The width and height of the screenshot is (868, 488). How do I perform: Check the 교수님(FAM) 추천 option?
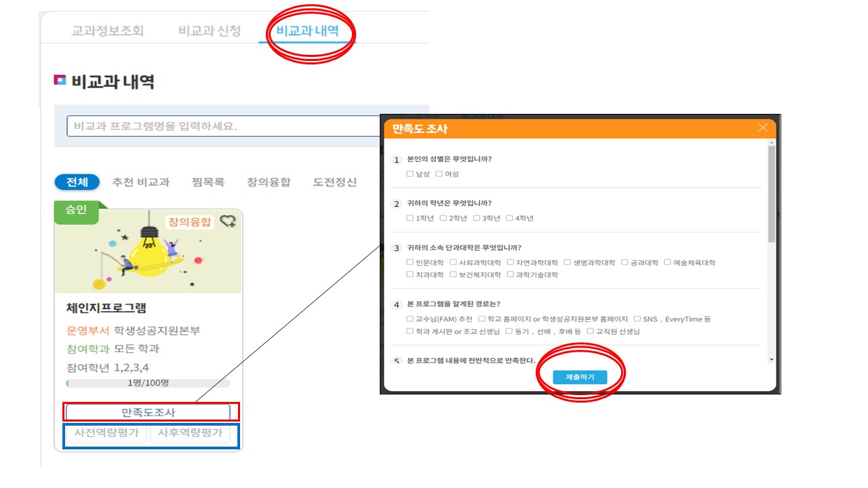coord(410,319)
